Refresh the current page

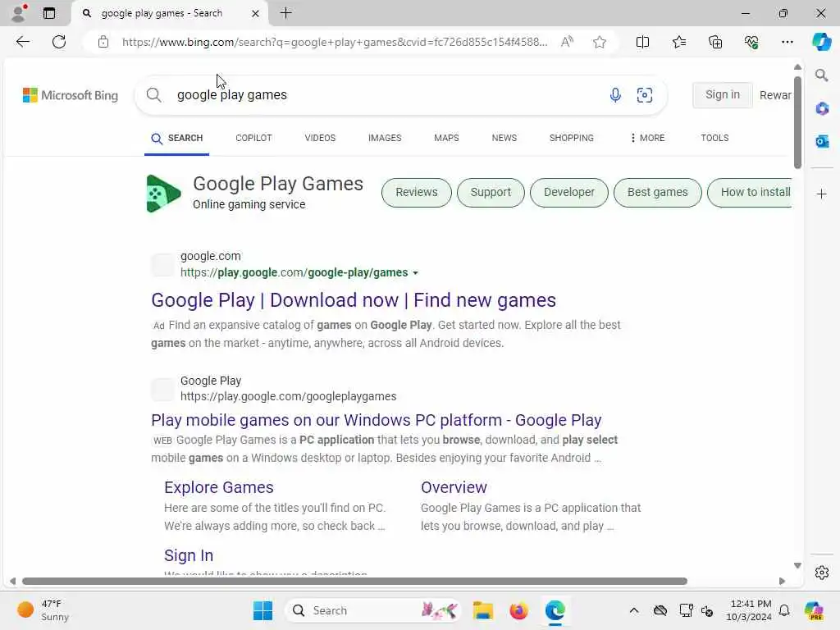59,42
